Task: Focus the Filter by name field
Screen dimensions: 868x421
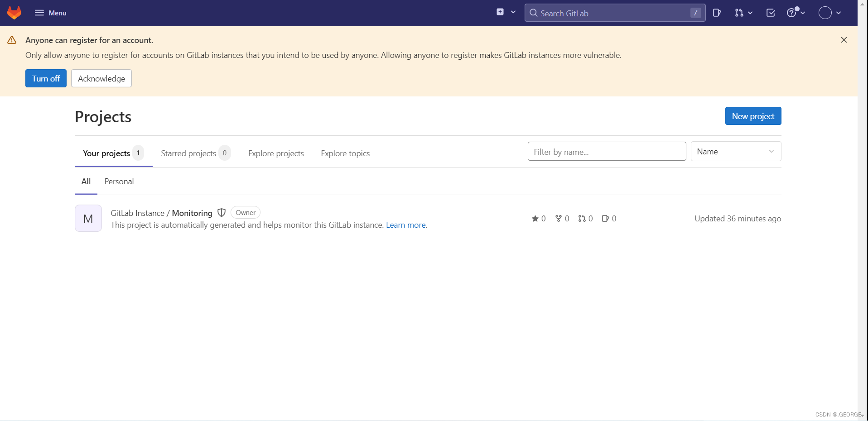Action: click(607, 151)
